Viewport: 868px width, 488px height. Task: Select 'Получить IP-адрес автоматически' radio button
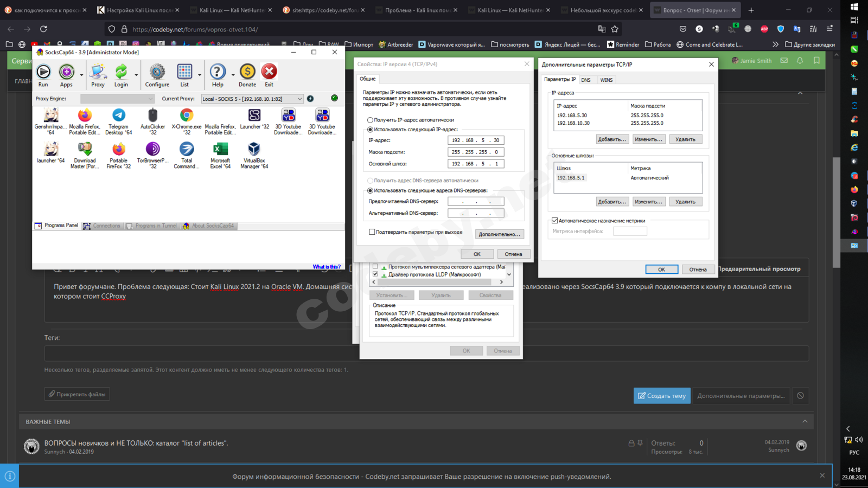tap(370, 120)
